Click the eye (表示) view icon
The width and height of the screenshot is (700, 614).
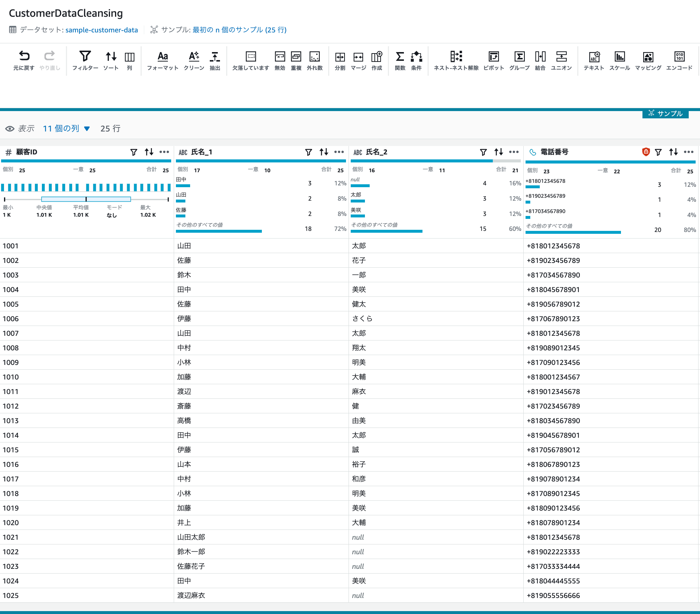click(10, 129)
